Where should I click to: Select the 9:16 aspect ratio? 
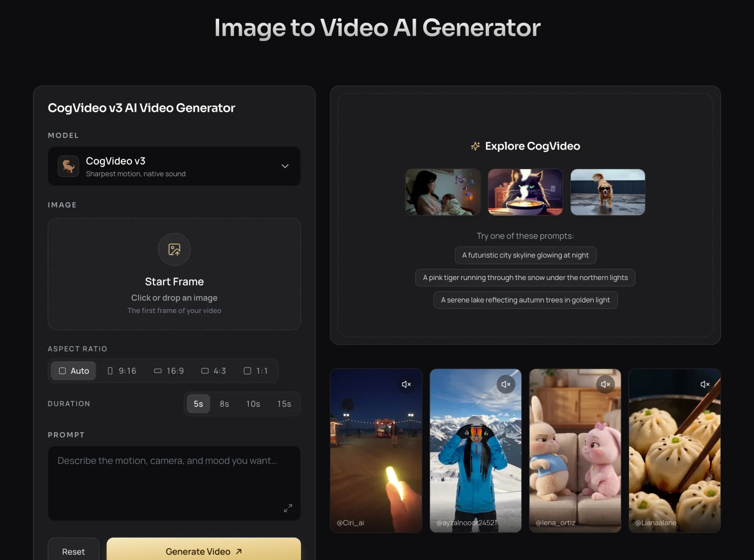[x=122, y=371]
